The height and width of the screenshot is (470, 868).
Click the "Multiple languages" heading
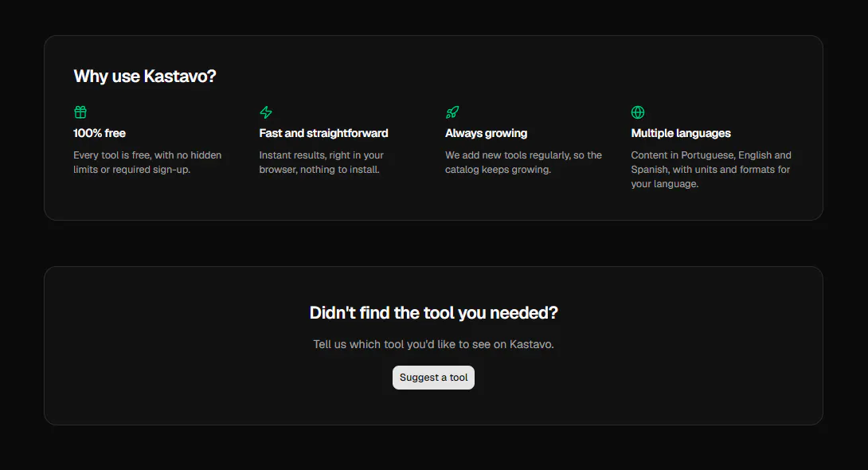click(x=681, y=133)
